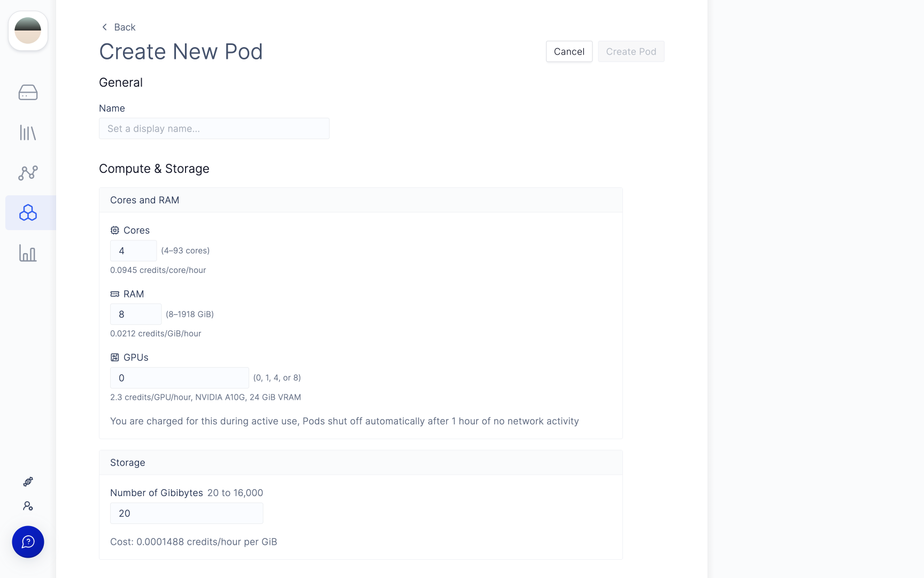Click the 'Cost: 0.0001488 credits/hour per GiB' text
The width and height of the screenshot is (924, 578).
194,542
